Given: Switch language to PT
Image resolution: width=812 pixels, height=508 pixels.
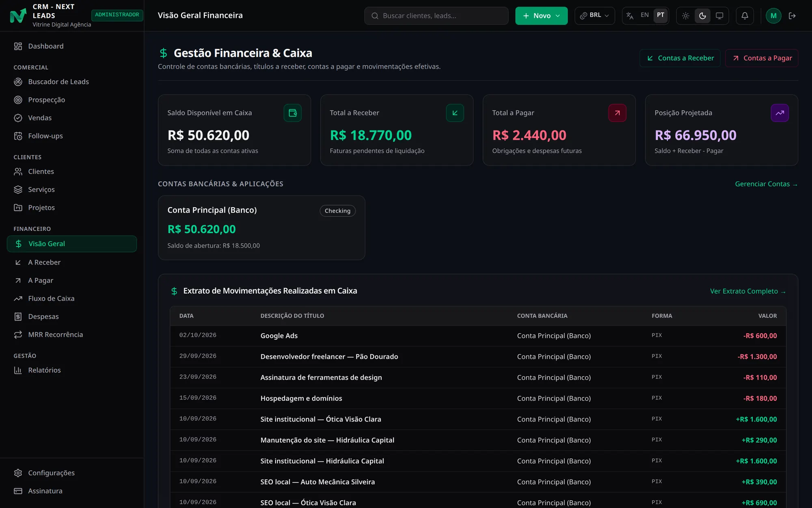Looking at the screenshot, I should pos(661,15).
